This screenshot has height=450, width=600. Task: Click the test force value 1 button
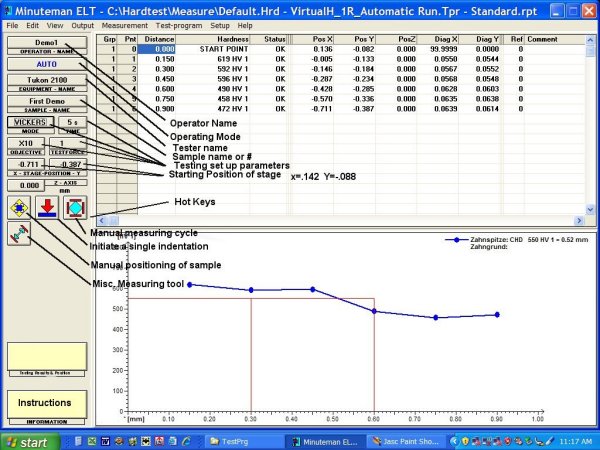click(68, 143)
